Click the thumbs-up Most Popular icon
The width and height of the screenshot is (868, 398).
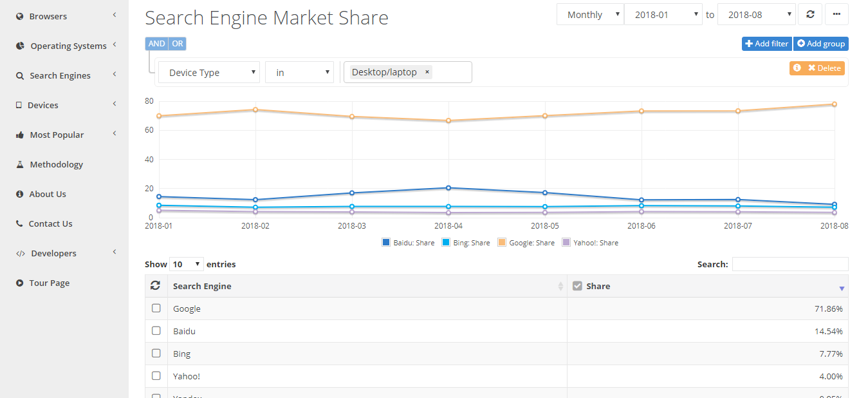tap(20, 135)
